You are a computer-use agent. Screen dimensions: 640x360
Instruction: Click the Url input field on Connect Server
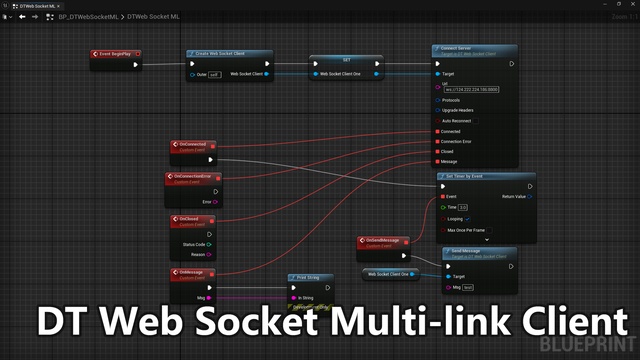coord(471,89)
